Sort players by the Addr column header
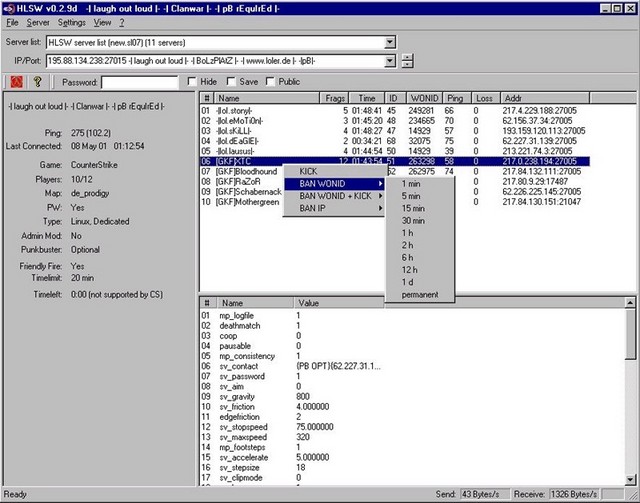Screen dimensions: 640x503 coord(545,98)
